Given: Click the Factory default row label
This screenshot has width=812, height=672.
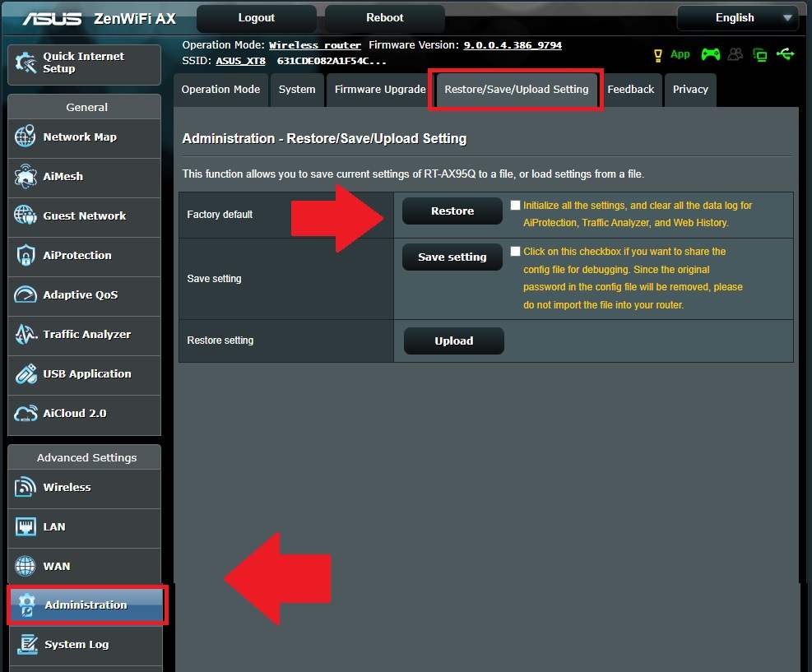Looking at the screenshot, I should click(220, 215).
